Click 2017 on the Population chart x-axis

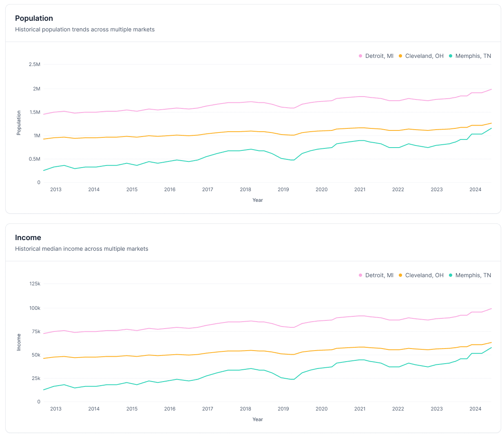(x=208, y=190)
